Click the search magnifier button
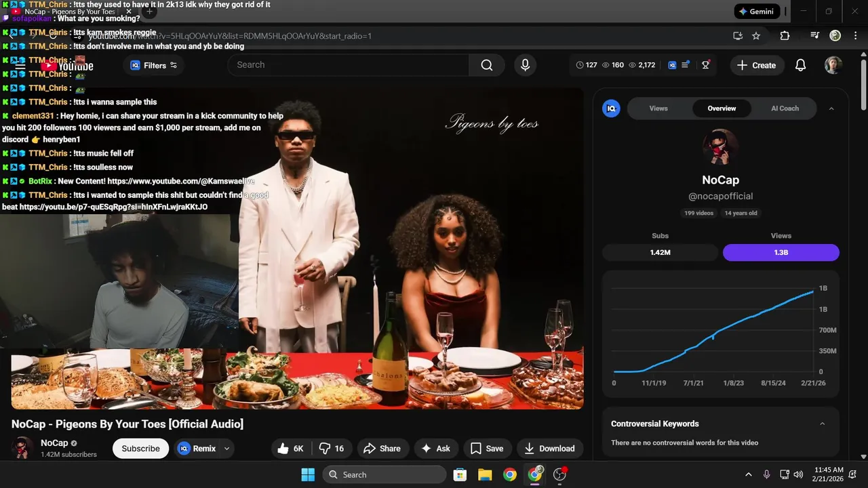868x488 pixels. [487, 65]
